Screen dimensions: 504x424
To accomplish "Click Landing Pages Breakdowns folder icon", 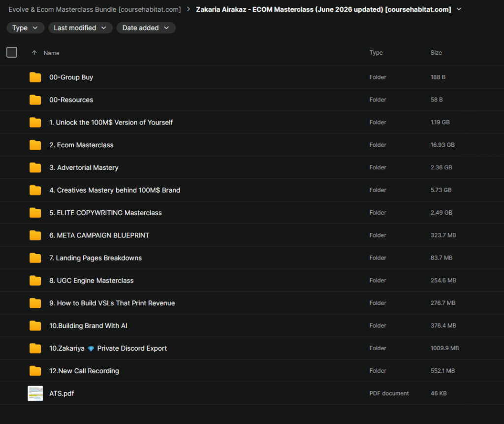I will coord(35,258).
